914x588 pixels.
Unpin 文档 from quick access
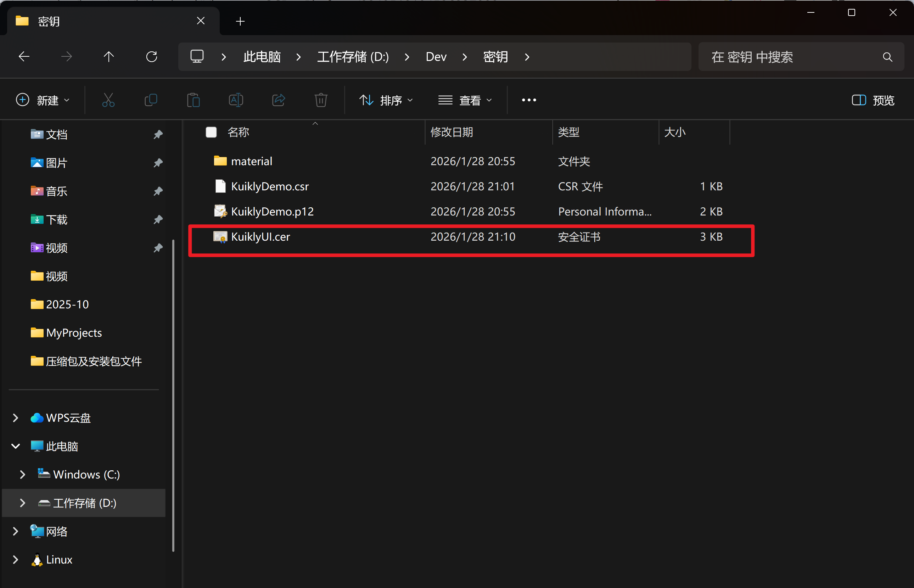pos(158,134)
